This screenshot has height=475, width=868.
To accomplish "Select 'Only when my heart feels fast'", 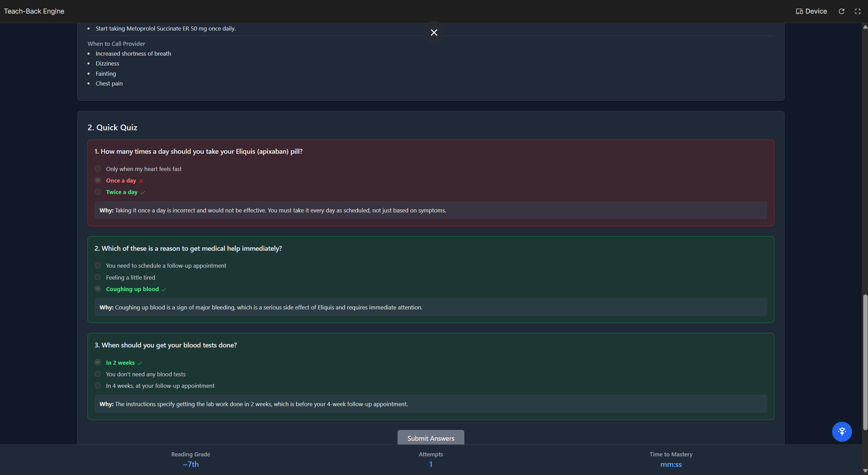I will pyautogui.click(x=98, y=169).
